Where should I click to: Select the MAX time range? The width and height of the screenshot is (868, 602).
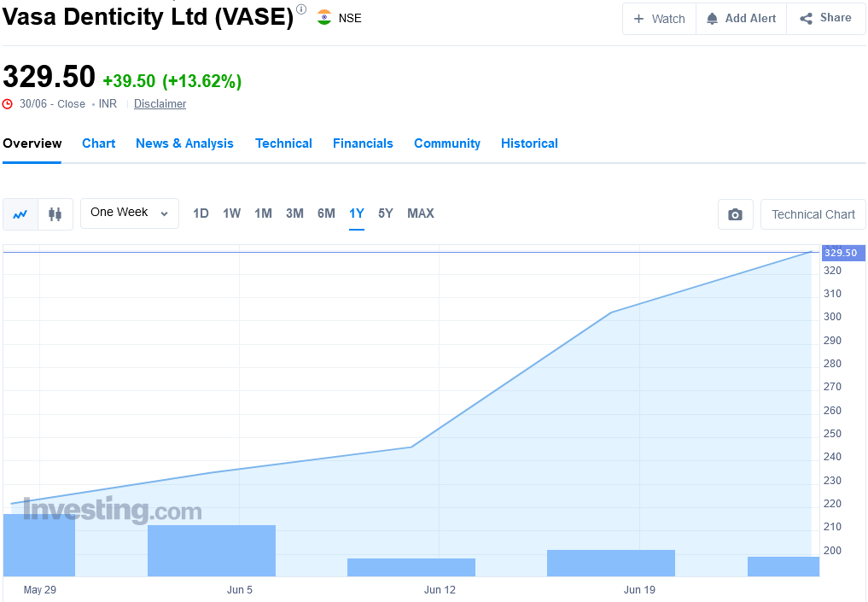[420, 213]
